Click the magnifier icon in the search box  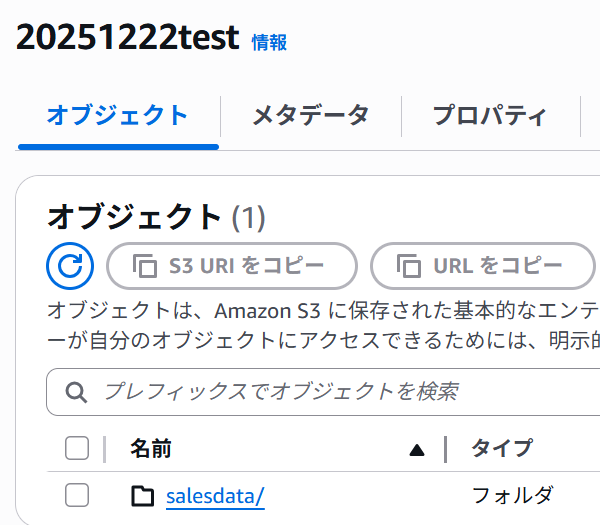76,392
